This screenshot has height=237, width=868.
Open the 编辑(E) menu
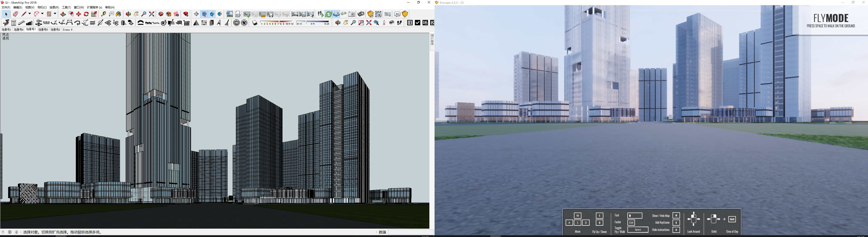(x=18, y=7)
